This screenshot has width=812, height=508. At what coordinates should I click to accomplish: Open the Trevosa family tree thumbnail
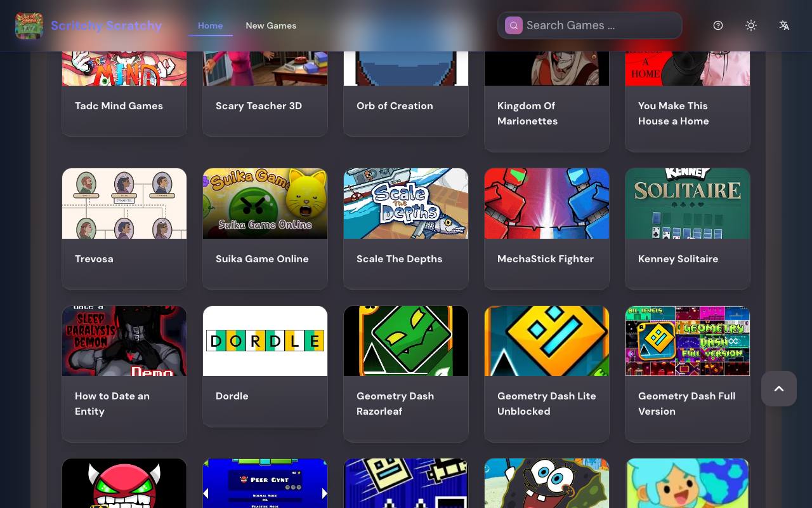click(124, 204)
